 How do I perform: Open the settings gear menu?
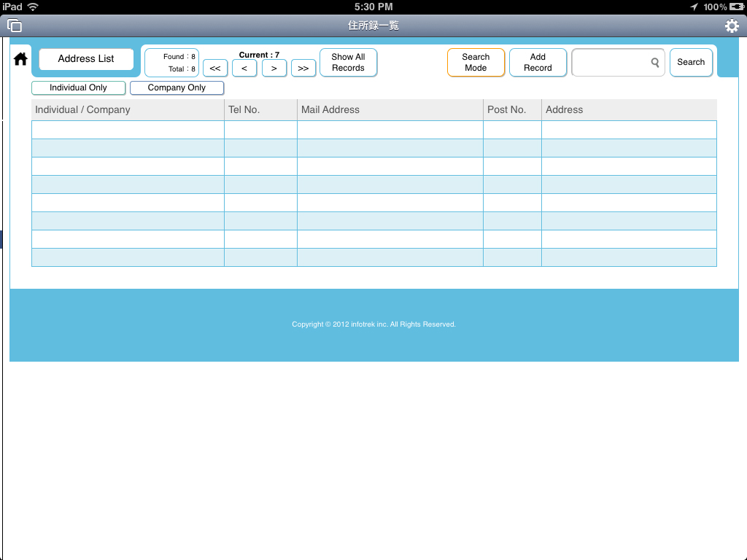(731, 26)
